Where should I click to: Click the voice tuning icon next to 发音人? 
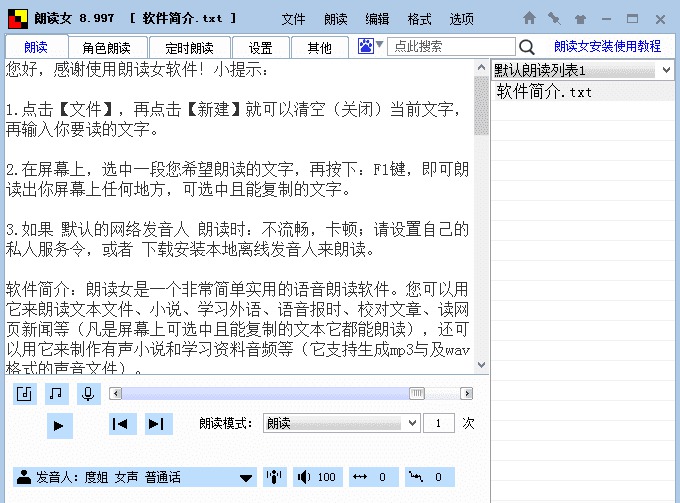[275, 477]
